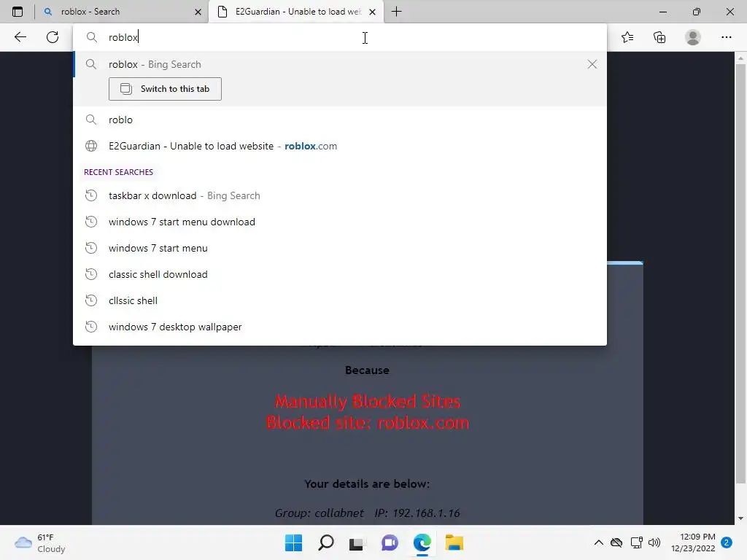This screenshot has width=747, height=560.
Task: Select recent search cllssic shell
Action: [340, 300]
